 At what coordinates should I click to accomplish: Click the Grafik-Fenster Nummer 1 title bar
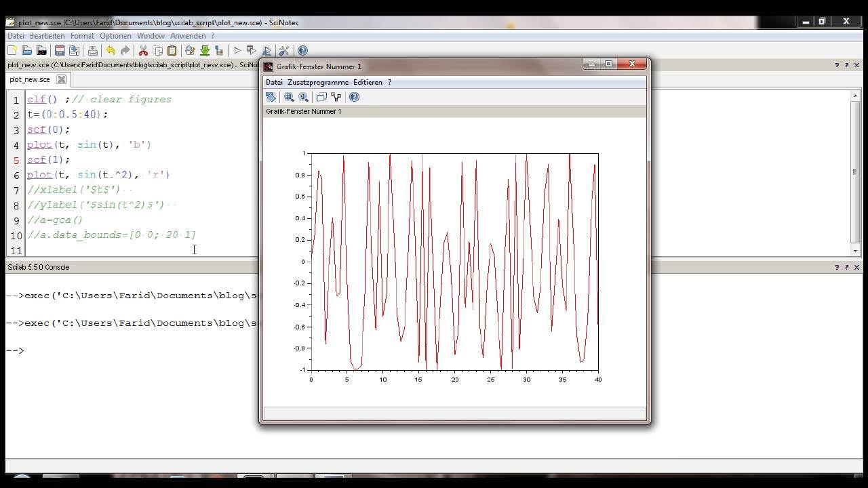pyautogui.click(x=420, y=66)
